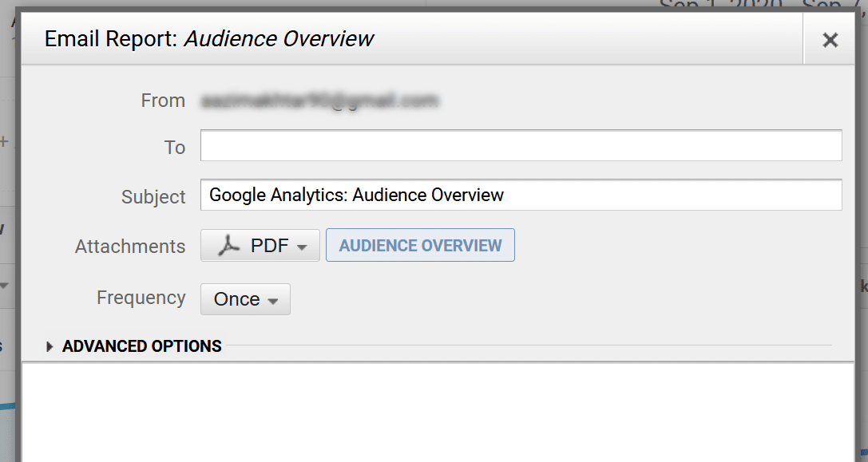
Task: Click the arrow beside Once
Action: [x=273, y=302]
